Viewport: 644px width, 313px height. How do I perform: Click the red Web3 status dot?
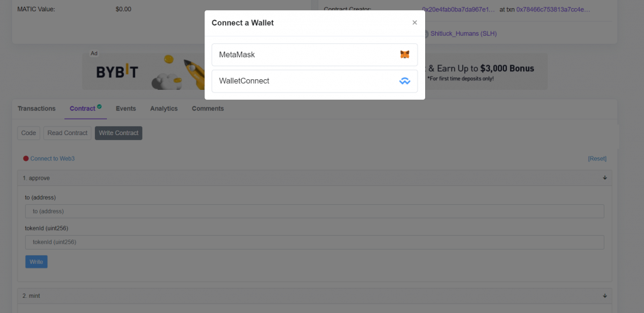pyautogui.click(x=26, y=158)
